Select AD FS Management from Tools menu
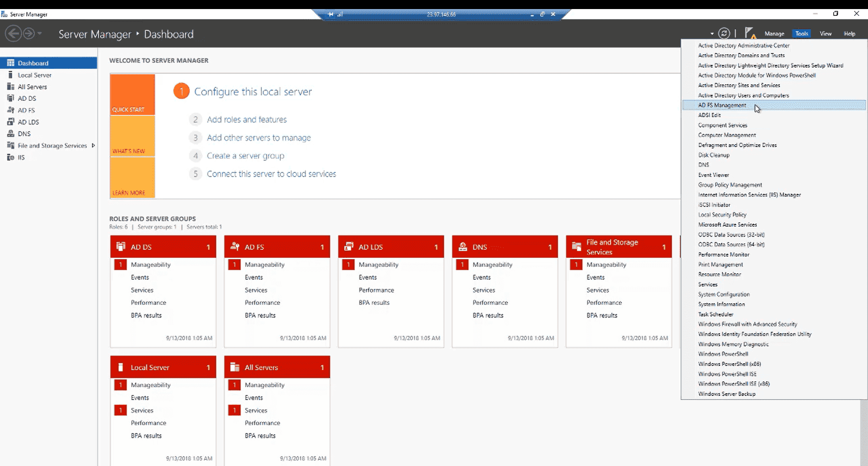Viewport: 868px width, 466px height. (722, 105)
